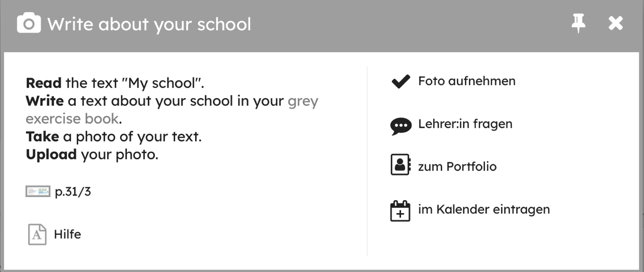Choose the 'Lehrer:in fragen' text label
The image size is (644, 272).
[x=465, y=124]
